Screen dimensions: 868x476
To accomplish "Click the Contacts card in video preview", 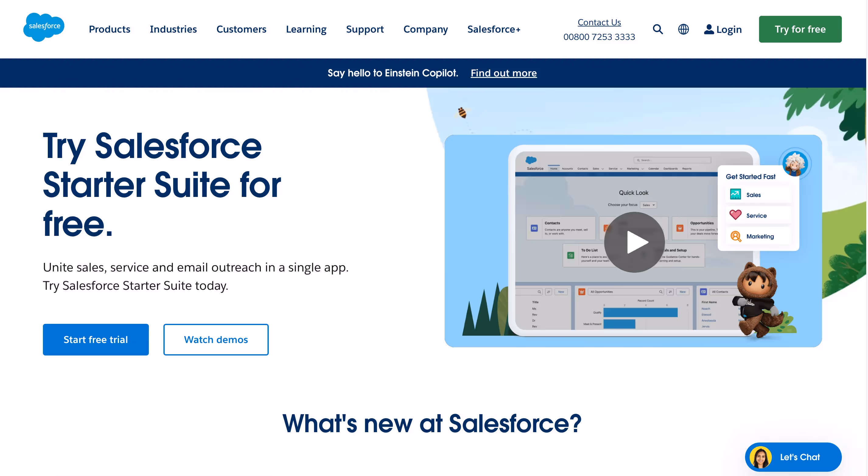I will [561, 228].
